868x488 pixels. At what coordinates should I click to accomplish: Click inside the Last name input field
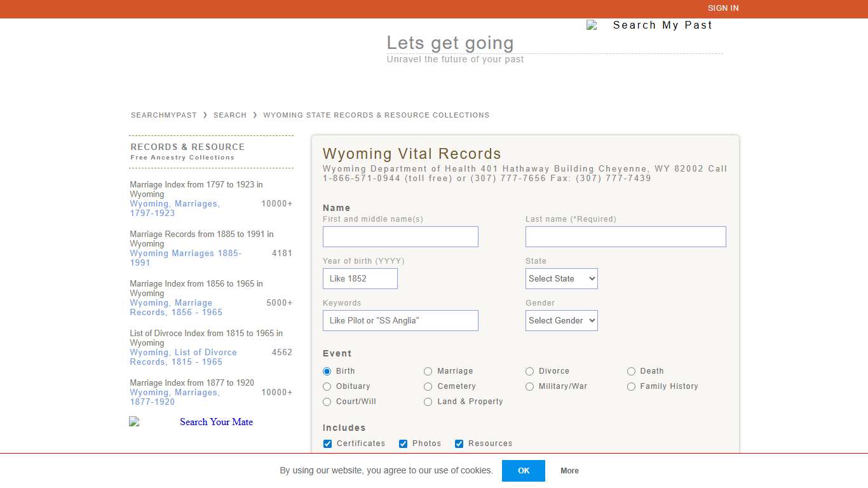(625, 236)
